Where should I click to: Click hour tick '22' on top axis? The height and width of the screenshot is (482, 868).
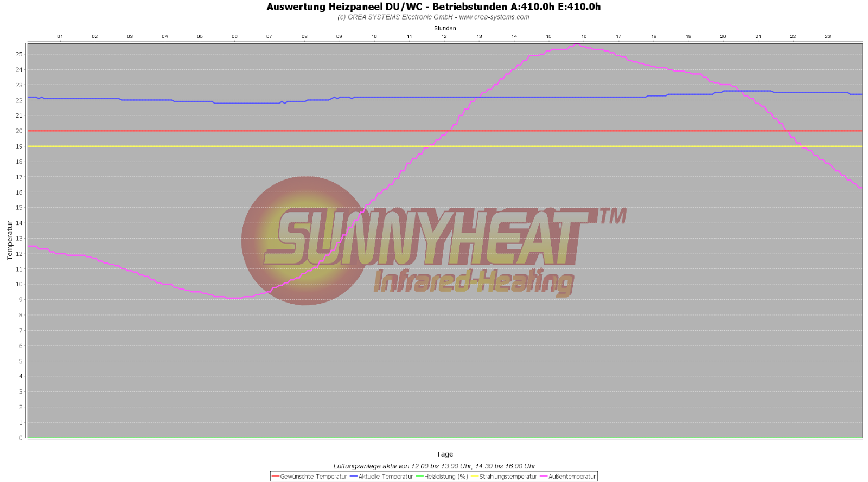pyautogui.click(x=793, y=36)
